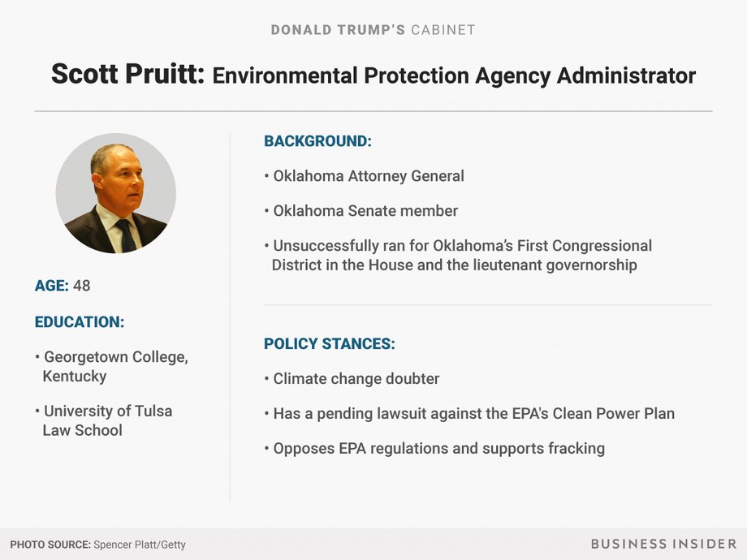Click the AGE: 48 label
This screenshot has width=747, height=560.
63,286
